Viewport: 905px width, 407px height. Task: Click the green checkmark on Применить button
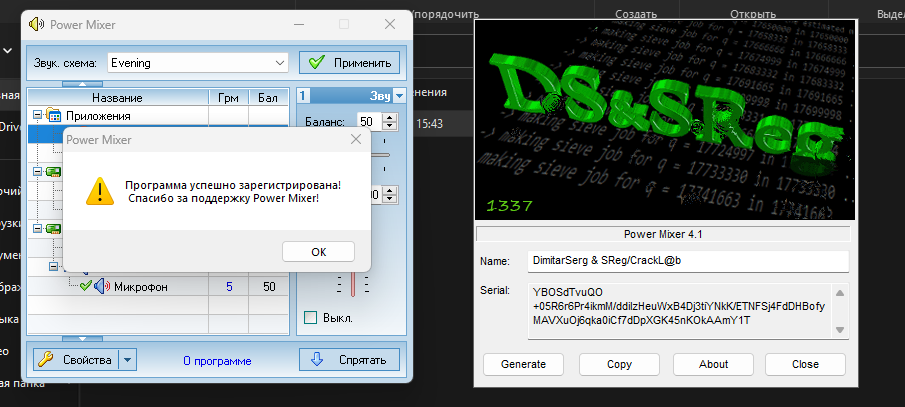tap(316, 63)
